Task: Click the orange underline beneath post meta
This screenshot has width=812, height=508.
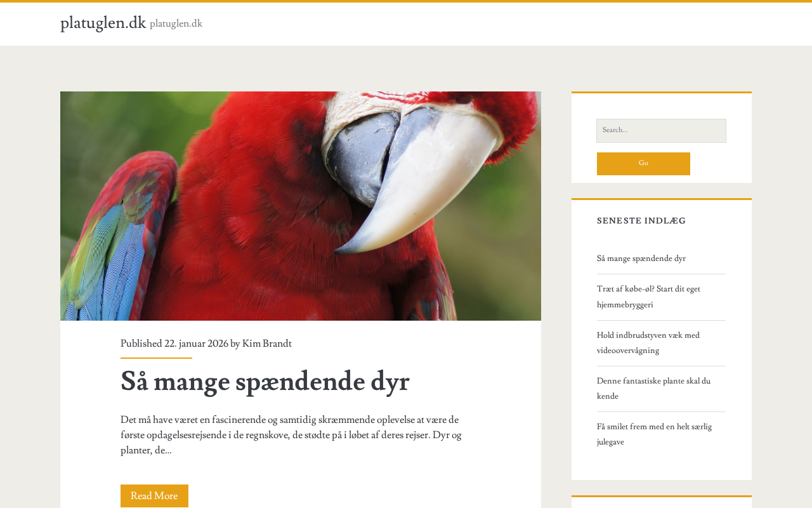Action: (156, 358)
